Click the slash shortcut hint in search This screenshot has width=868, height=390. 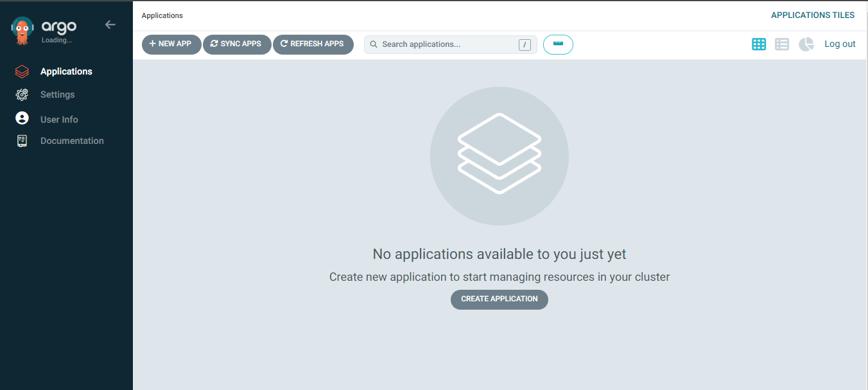[x=525, y=44]
